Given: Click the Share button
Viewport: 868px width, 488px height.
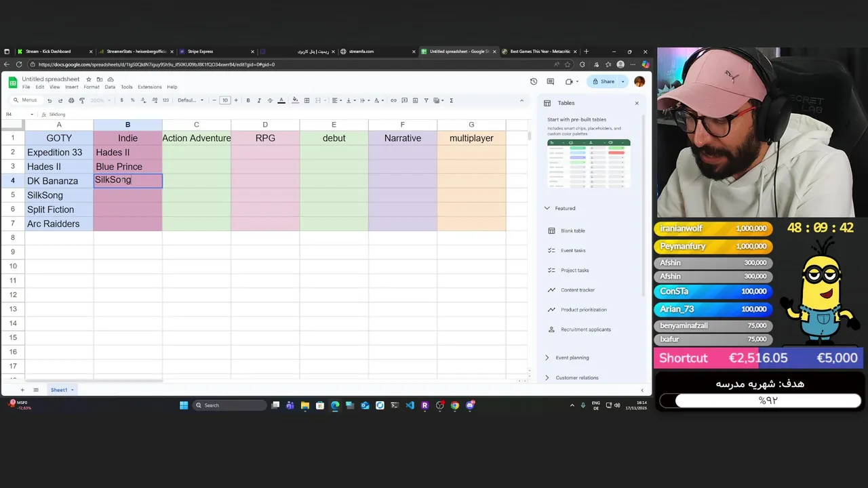Looking at the screenshot, I should (x=603, y=81).
